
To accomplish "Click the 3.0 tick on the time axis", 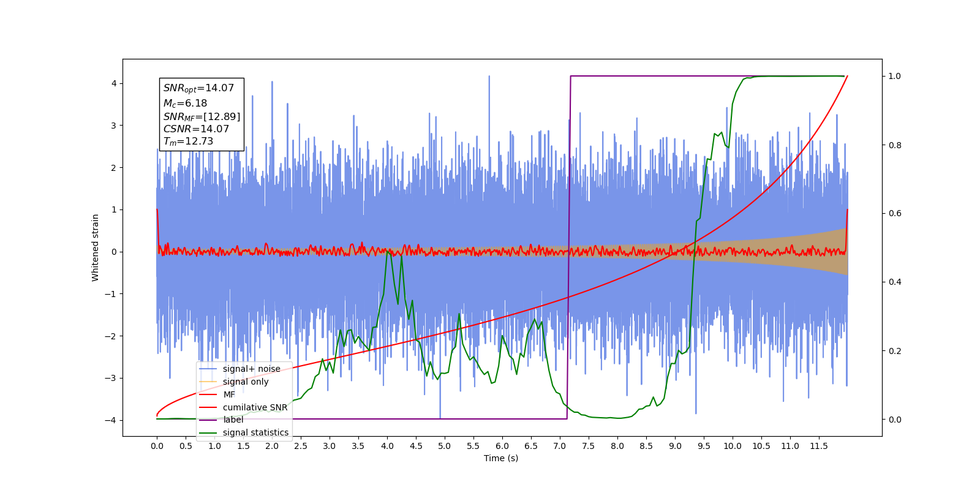I will [x=330, y=446].
